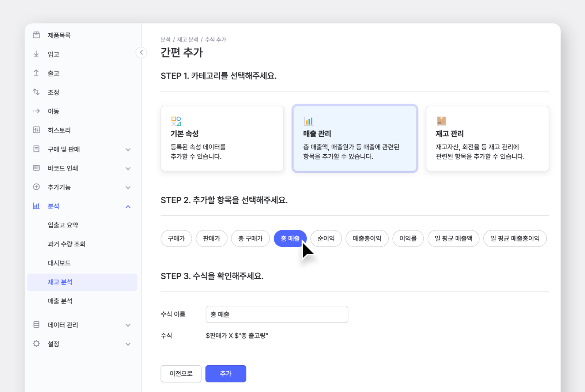Click the 출고 upload arrow icon
This screenshot has width=585, height=392.
(x=36, y=73)
